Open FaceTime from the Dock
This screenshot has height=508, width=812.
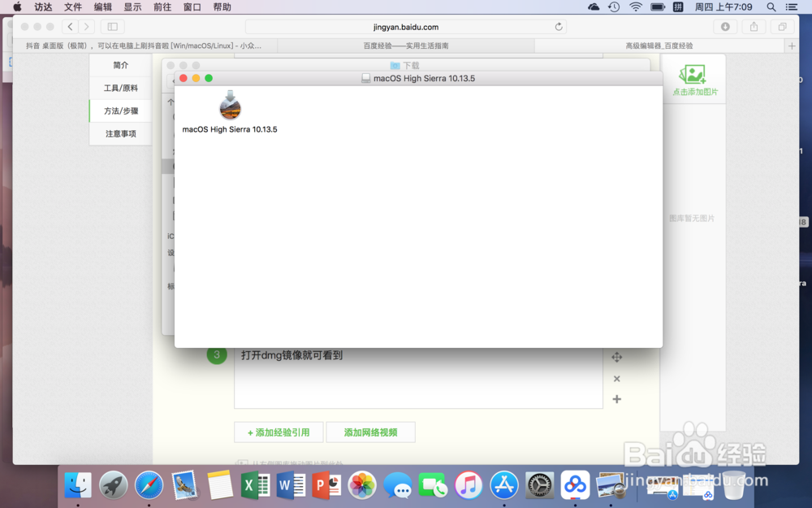click(433, 486)
